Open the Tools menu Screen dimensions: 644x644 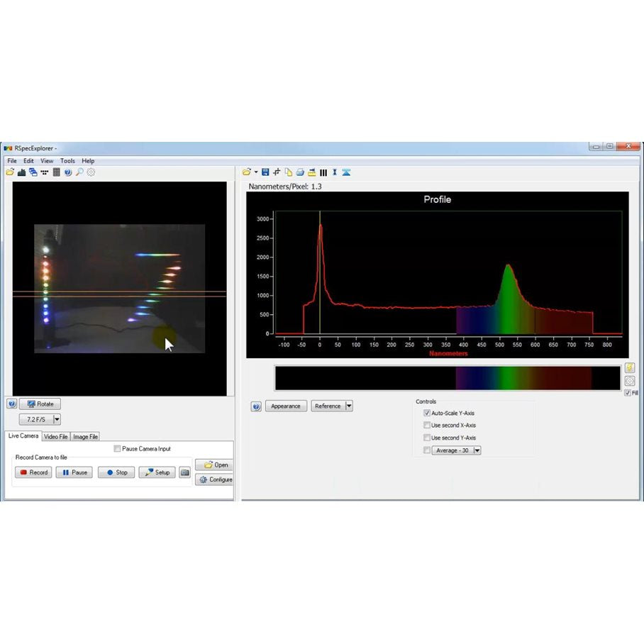(67, 161)
